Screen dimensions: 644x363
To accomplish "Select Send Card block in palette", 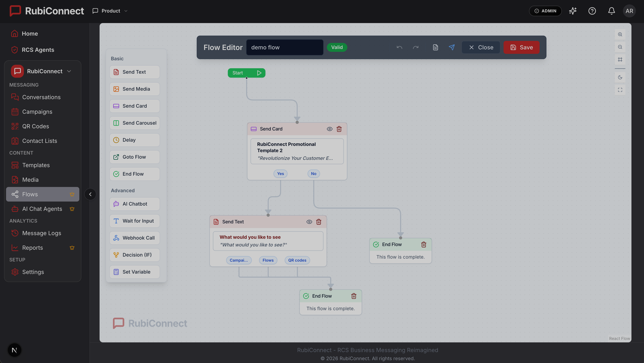I will click(x=135, y=106).
